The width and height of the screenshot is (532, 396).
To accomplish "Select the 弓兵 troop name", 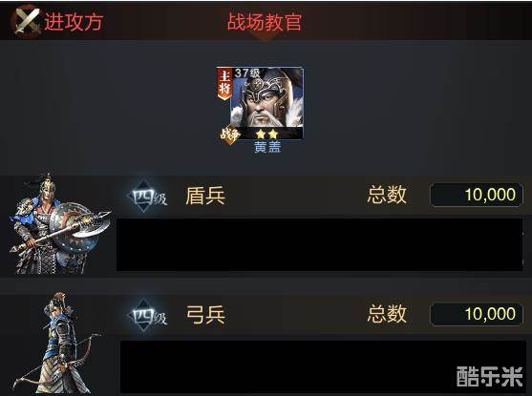I will tap(205, 315).
